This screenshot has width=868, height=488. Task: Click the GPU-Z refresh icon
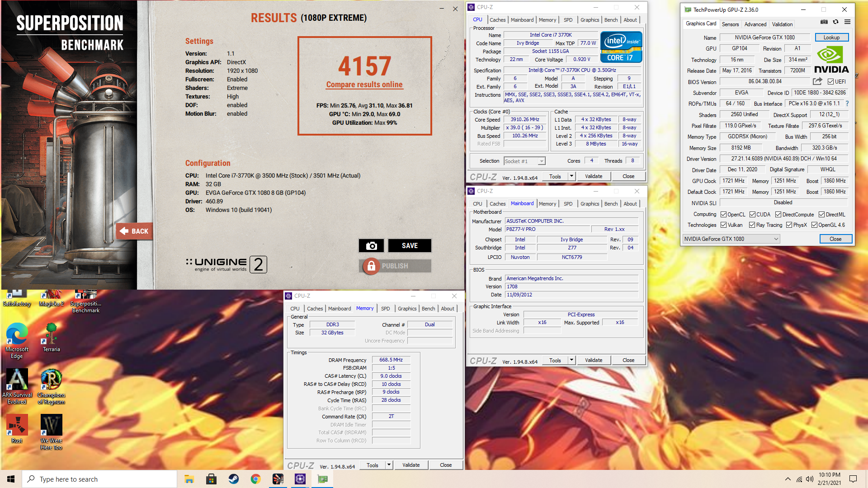pyautogui.click(x=835, y=22)
